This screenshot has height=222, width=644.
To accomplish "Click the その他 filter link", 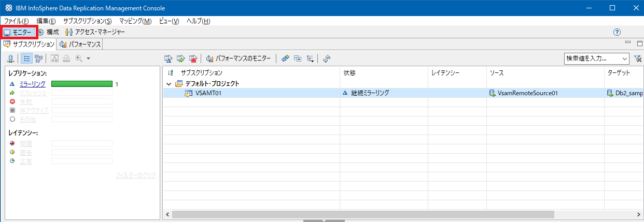I will (29, 119).
